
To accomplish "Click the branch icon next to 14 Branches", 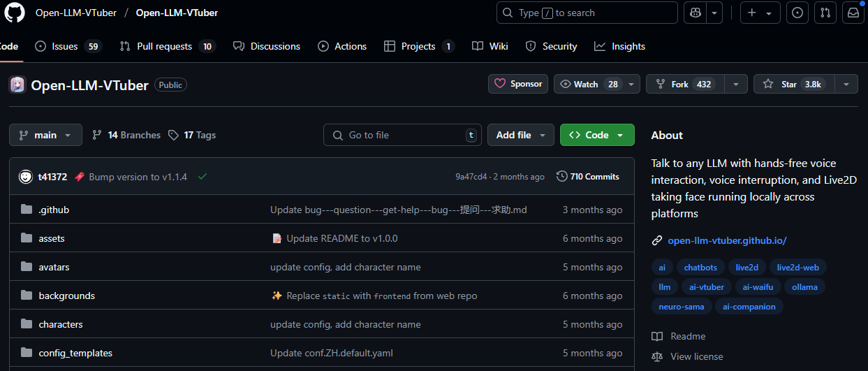I will tap(97, 135).
